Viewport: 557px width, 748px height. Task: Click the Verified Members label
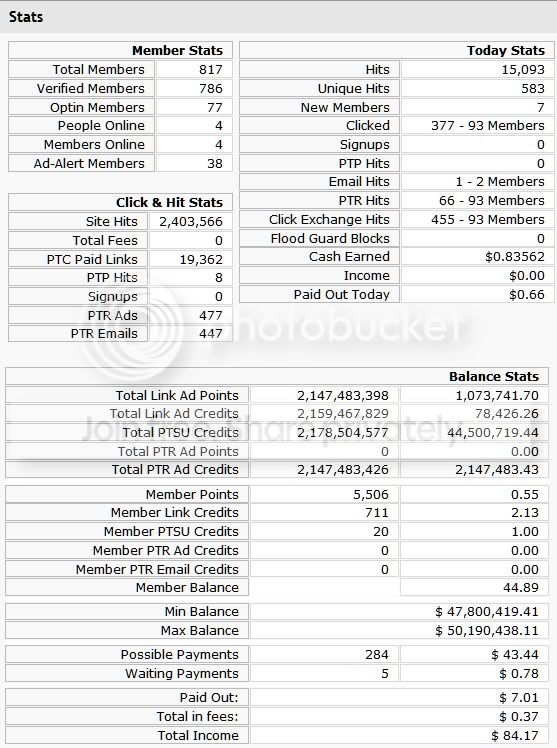[91, 88]
